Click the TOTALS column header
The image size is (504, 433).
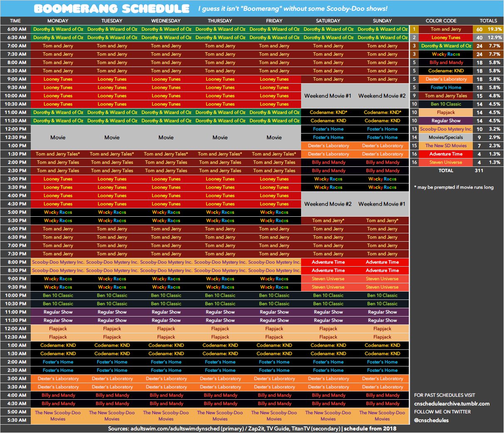point(488,20)
